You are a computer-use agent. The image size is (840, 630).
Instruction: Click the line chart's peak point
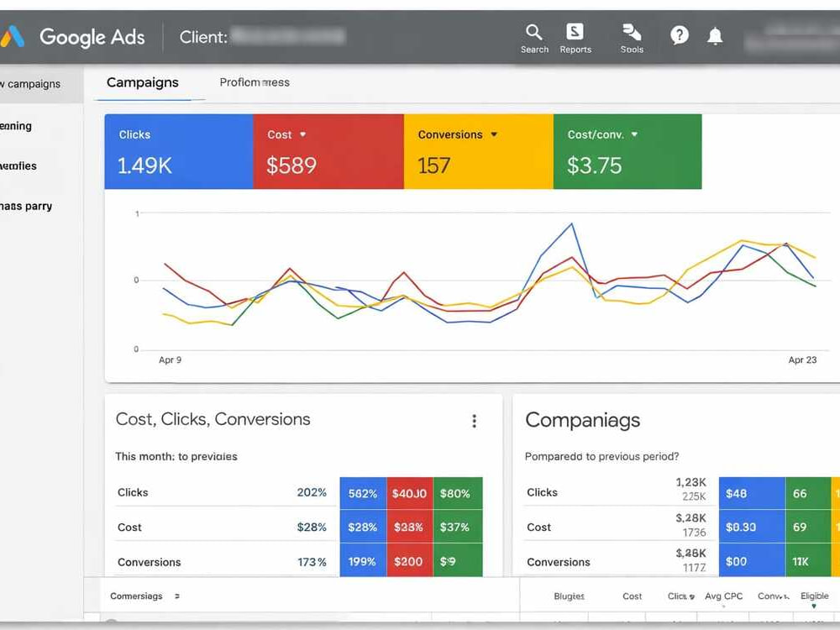tap(571, 224)
